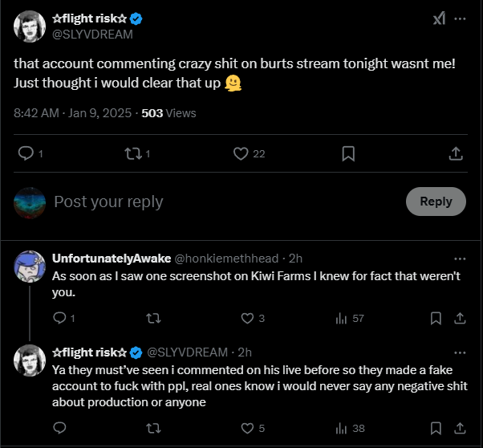Click the Grok icon on main post
The width and height of the screenshot is (483, 448).
(439, 18)
